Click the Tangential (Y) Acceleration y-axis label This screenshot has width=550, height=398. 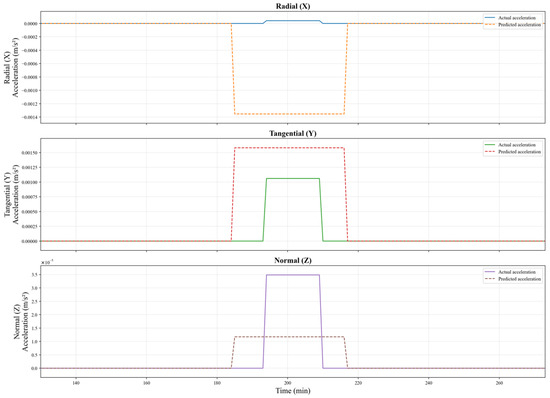[x=11, y=194]
